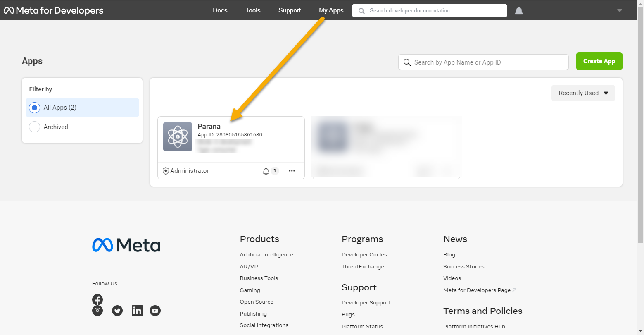Click the page's vertical scrollbar
This screenshot has height=335, width=644.
(x=640, y=124)
